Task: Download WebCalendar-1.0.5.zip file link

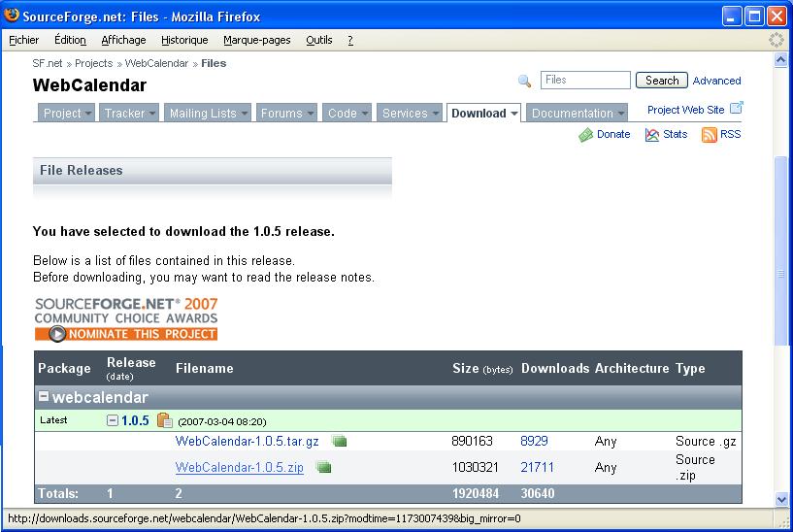Action: [239, 467]
